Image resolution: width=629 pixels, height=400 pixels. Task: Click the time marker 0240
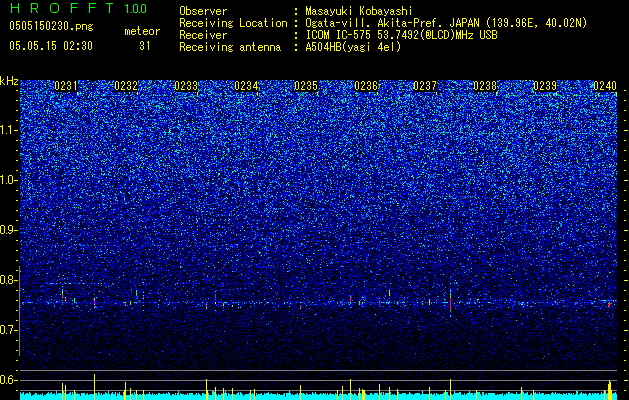[x=605, y=86]
